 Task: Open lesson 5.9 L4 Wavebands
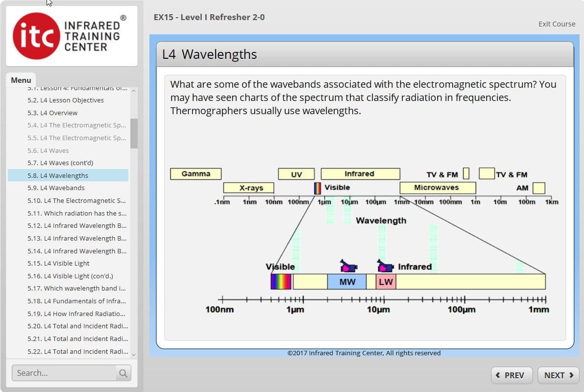pyautogui.click(x=56, y=188)
